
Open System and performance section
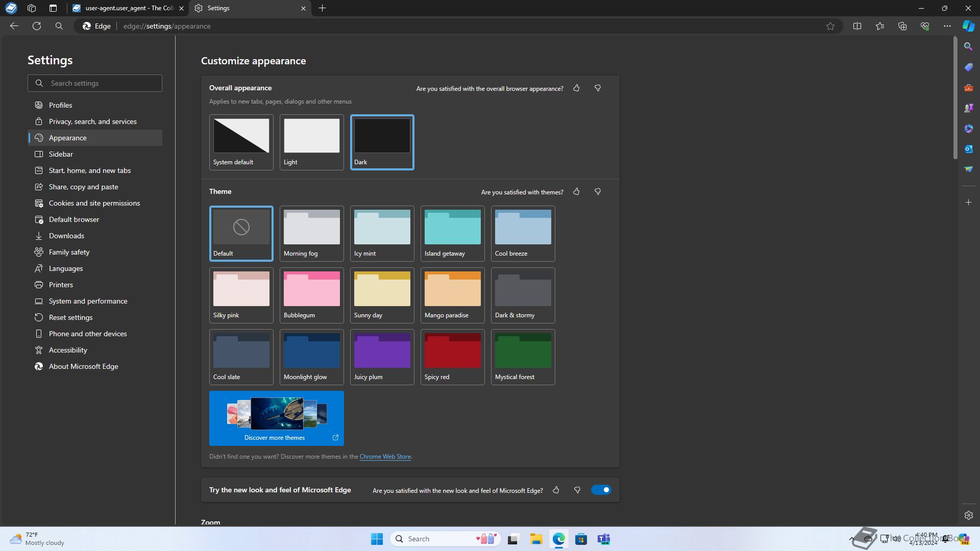point(95,301)
